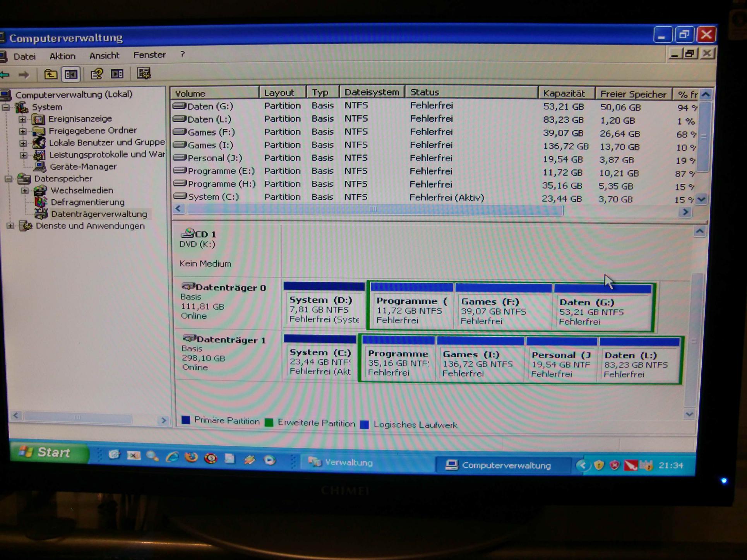Image resolution: width=747 pixels, height=560 pixels.
Task: Expand Dienste und Anwendungen node
Action: point(10,226)
